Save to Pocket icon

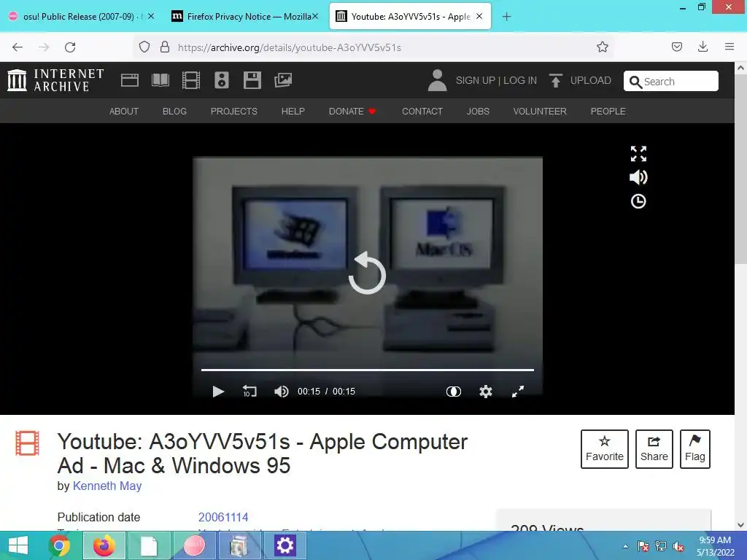[676, 47]
